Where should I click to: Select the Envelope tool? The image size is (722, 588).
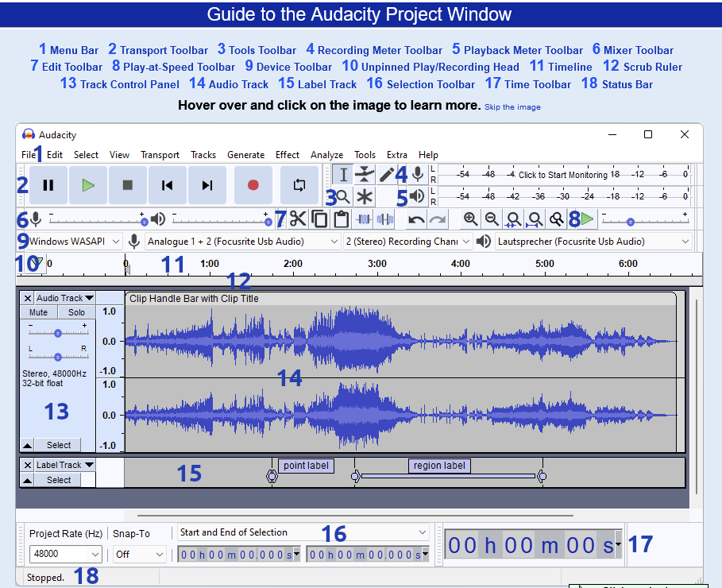click(365, 175)
